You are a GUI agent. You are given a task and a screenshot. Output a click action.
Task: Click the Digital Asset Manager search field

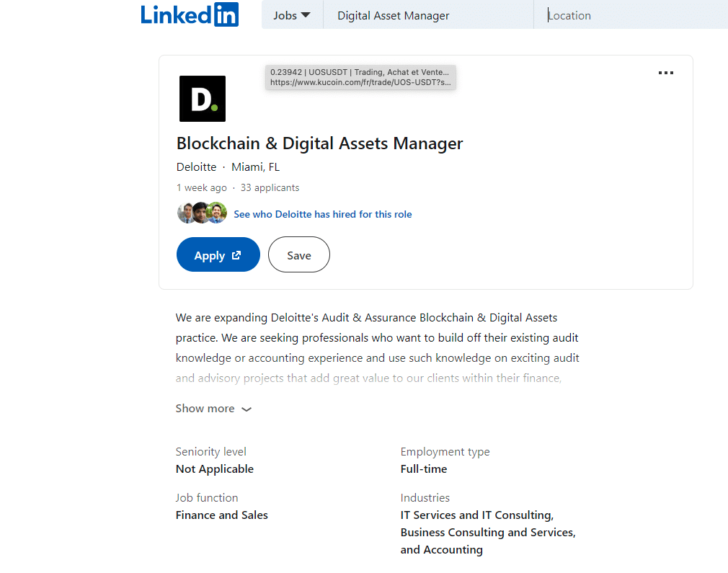(x=428, y=15)
